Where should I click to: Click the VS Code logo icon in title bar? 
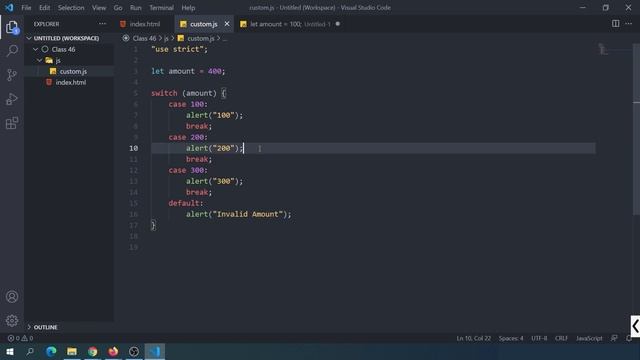tap(9, 8)
